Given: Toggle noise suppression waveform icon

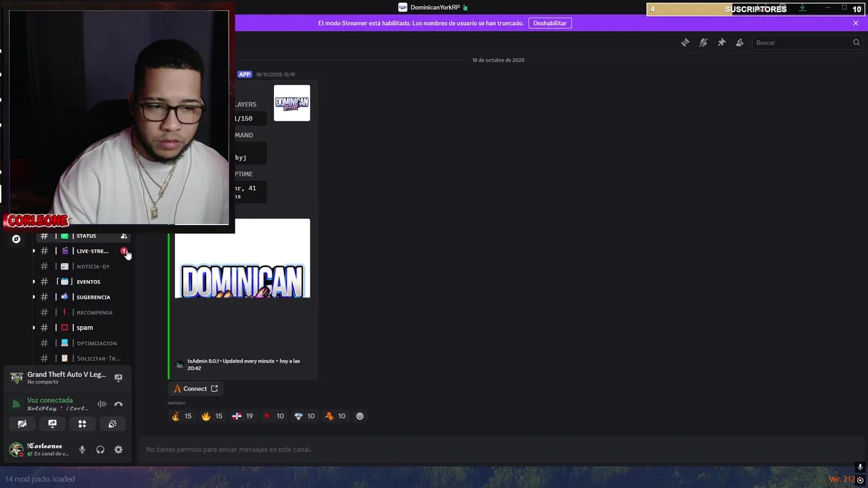Looking at the screenshot, I should click(x=102, y=404).
